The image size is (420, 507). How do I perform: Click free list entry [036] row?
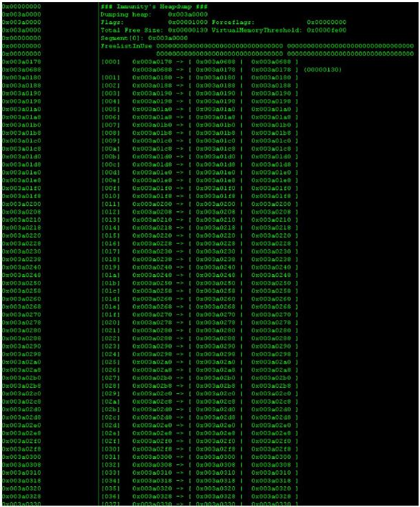pyautogui.click(x=200, y=497)
